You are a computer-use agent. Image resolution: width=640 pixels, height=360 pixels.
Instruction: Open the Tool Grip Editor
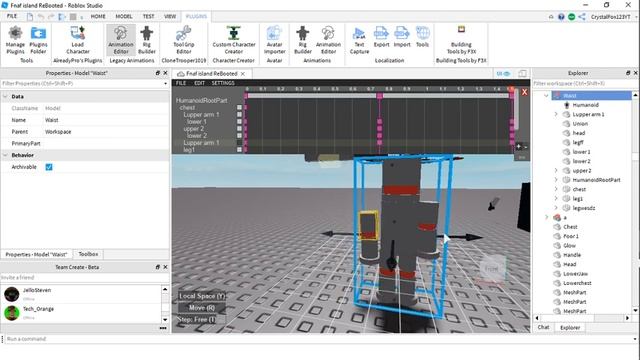tap(184, 40)
